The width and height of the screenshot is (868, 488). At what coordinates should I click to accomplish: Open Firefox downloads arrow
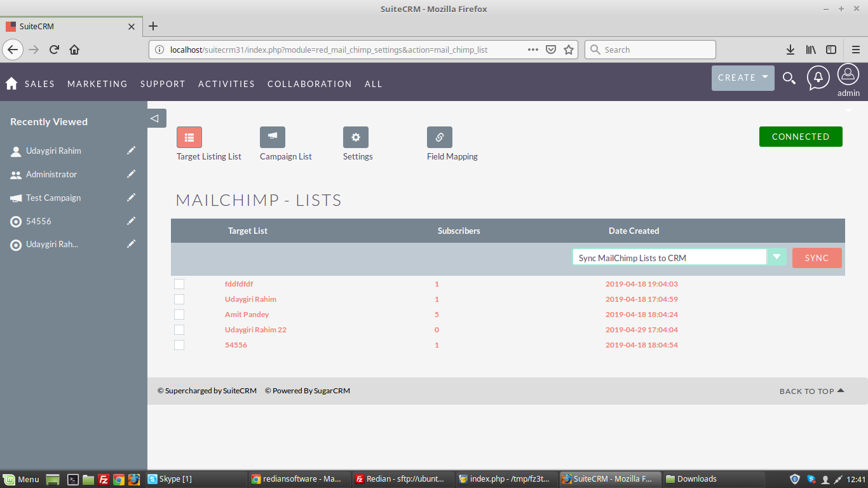coord(790,50)
